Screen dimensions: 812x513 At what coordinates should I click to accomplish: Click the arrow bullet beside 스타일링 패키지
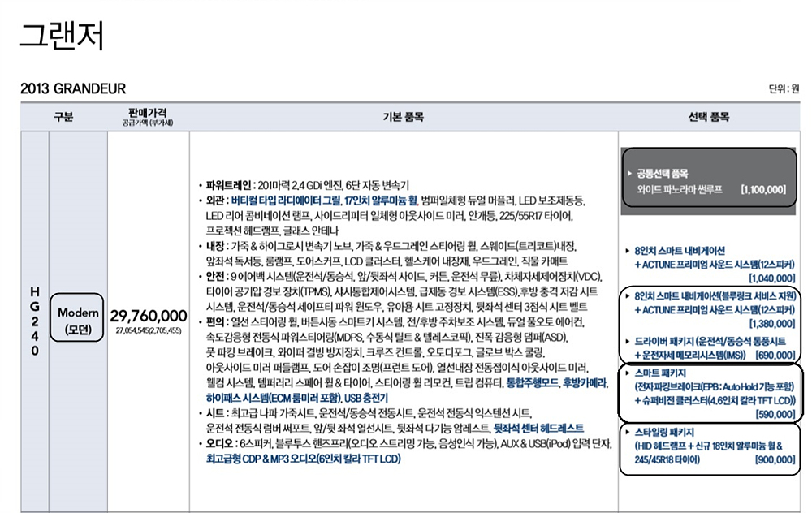click(629, 431)
